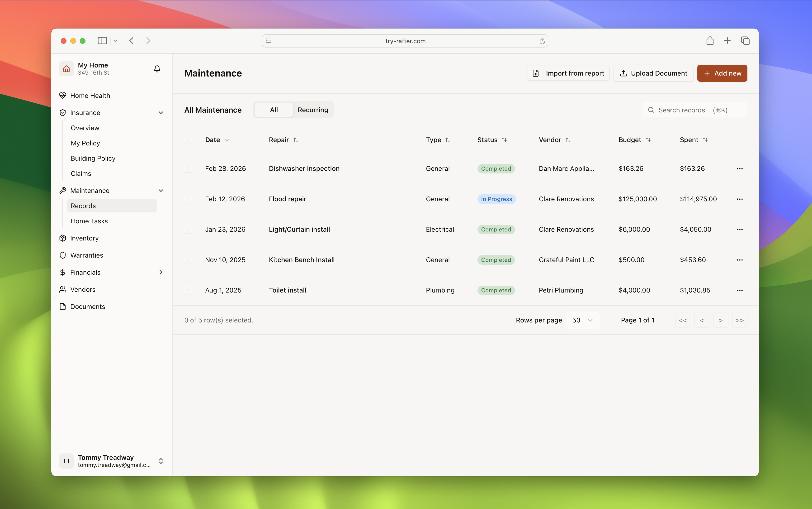Collapse the Insurance sidebar section
Screen dimensions: 812x509
[x=161, y=113]
